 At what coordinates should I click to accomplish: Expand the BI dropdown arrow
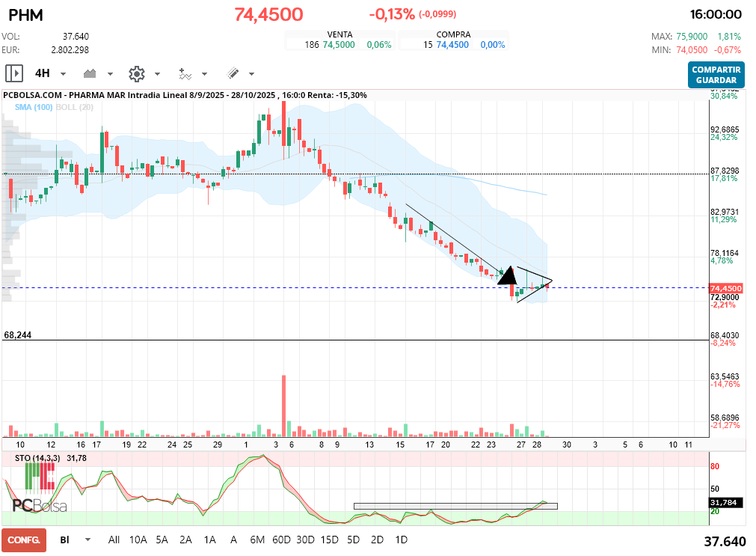click(x=87, y=540)
